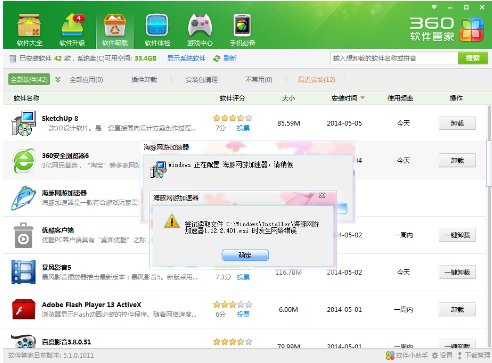The height and width of the screenshot is (363, 492).
Task: Click the Adobe Flash Player 13 ActiveX name
Action: pyautogui.click(x=91, y=304)
